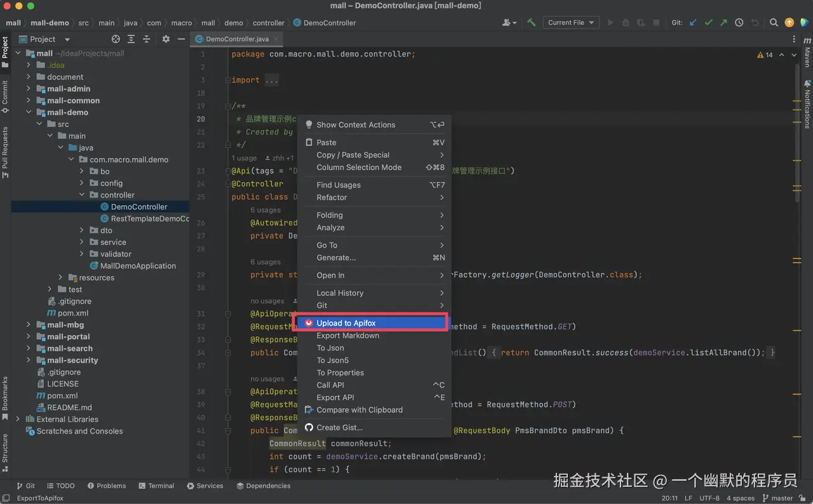The width and height of the screenshot is (813, 504).
Task: Open TODO tool window tab
Action: click(60, 486)
